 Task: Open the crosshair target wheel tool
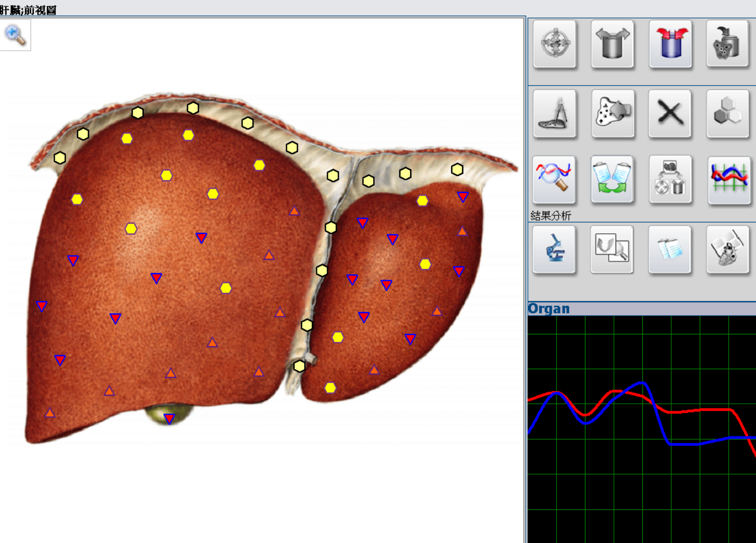tap(554, 44)
